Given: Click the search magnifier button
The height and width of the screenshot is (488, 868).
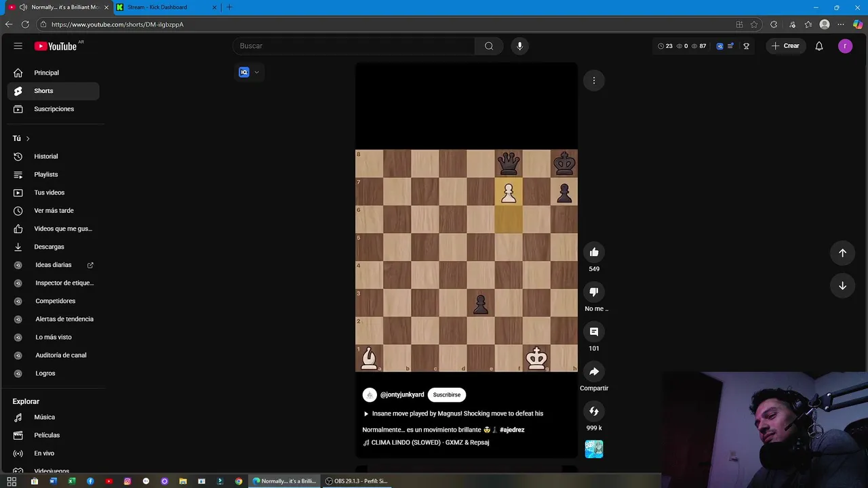Looking at the screenshot, I should pos(489,46).
